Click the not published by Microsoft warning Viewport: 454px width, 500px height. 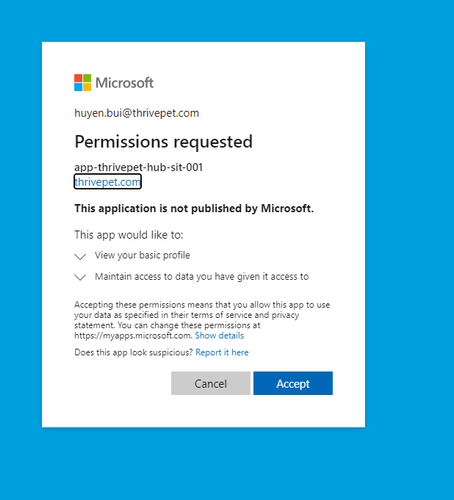coord(194,208)
